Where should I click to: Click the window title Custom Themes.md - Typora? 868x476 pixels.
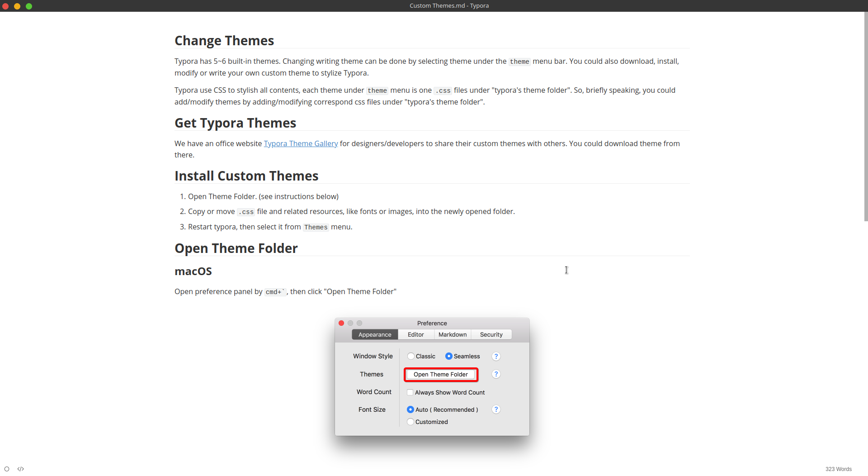coord(449,6)
